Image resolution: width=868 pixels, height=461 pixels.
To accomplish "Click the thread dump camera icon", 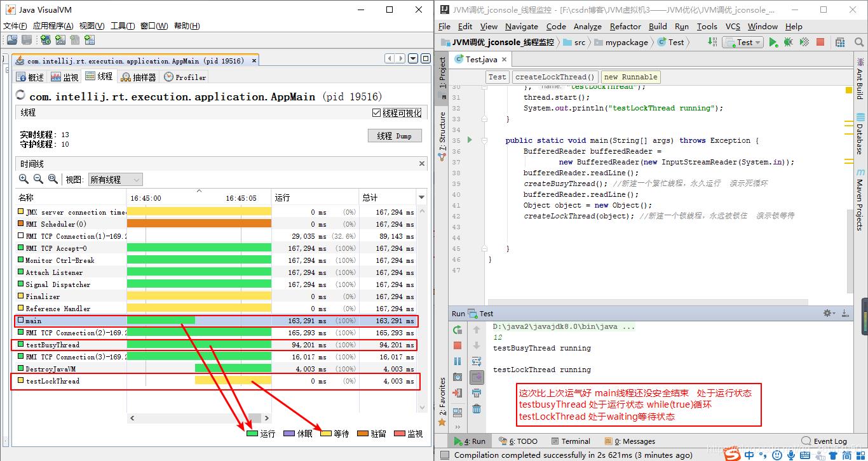I will [458, 377].
